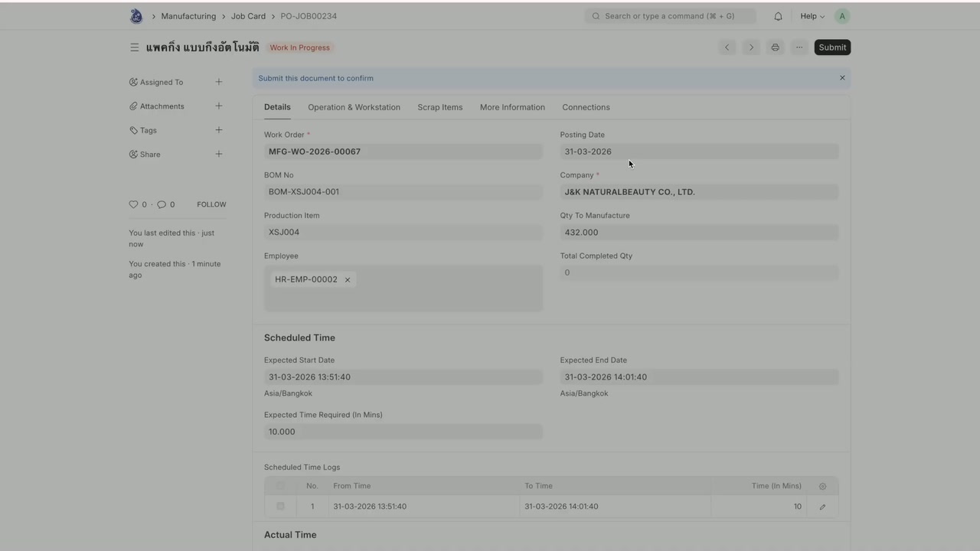Click the Posting Date field
The image size is (980, 551).
pyautogui.click(x=699, y=152)
